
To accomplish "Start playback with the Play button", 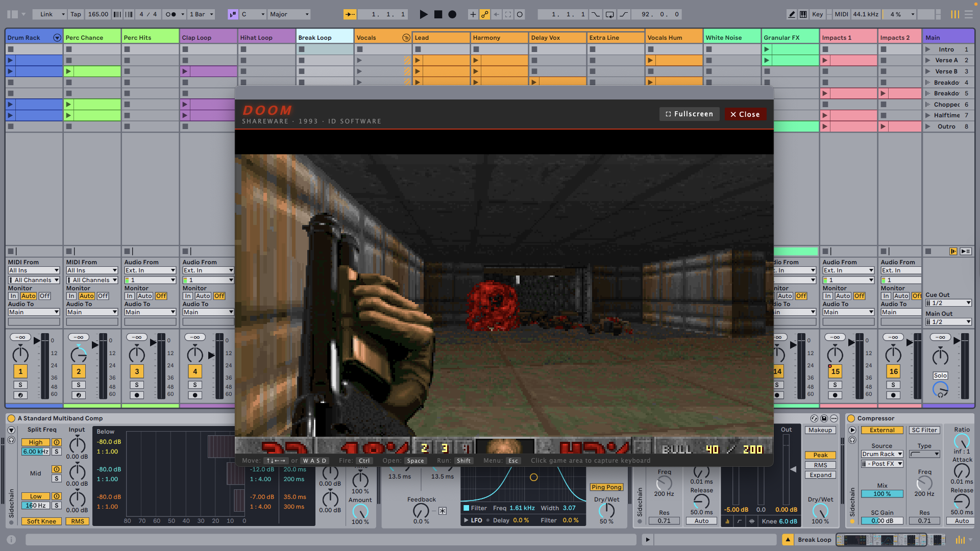I will pyautogui.click(x=423, y=14).
